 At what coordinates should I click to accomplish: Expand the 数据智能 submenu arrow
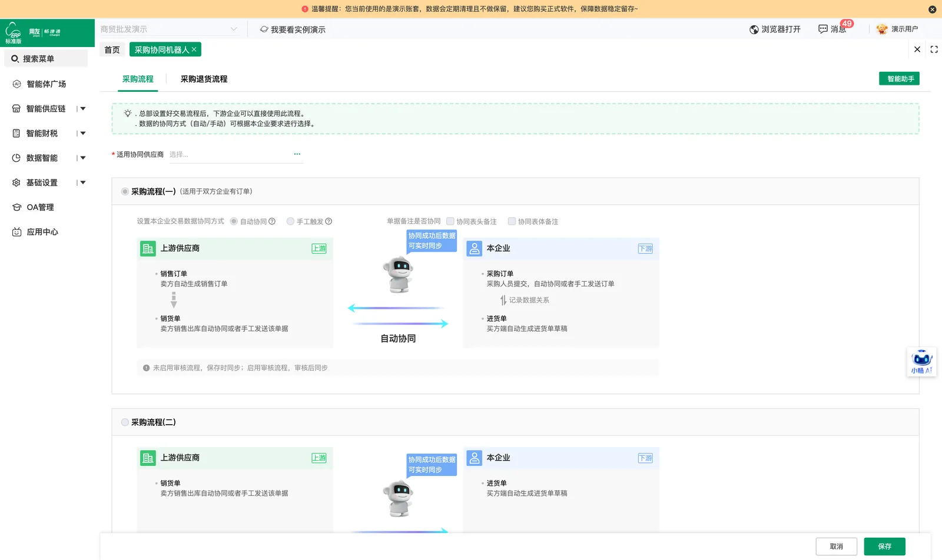pyautogui.click(x=83, y=158)
